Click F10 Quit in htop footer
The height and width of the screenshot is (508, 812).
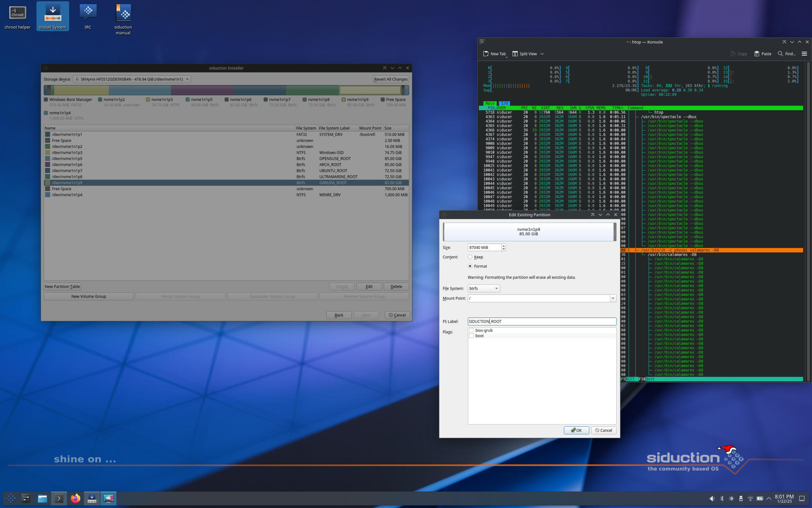pyautogui.click(x=647, y=379)
